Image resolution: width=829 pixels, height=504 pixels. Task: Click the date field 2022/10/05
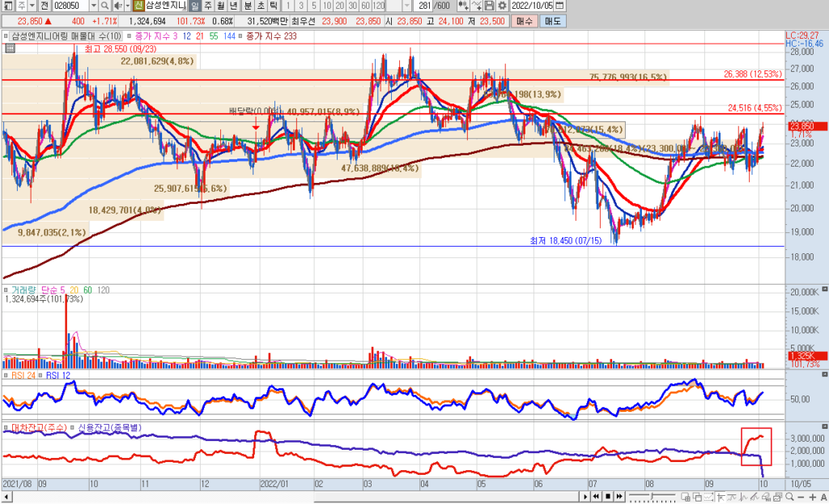(534, 6)
